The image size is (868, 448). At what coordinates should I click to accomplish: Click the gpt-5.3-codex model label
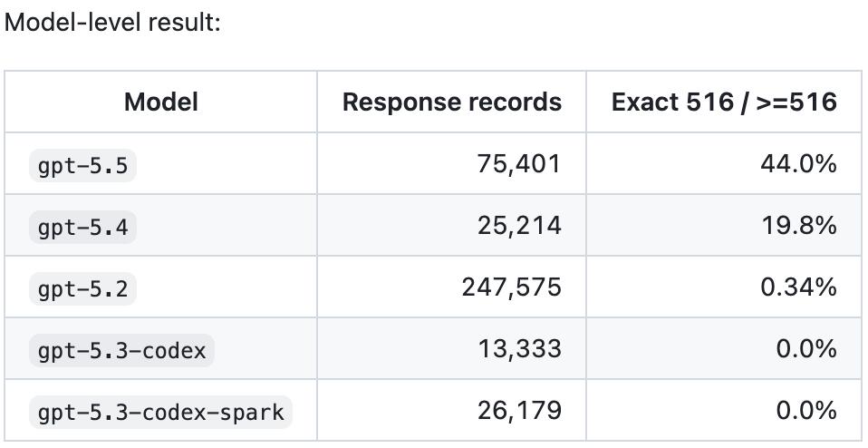coord(121,351)
